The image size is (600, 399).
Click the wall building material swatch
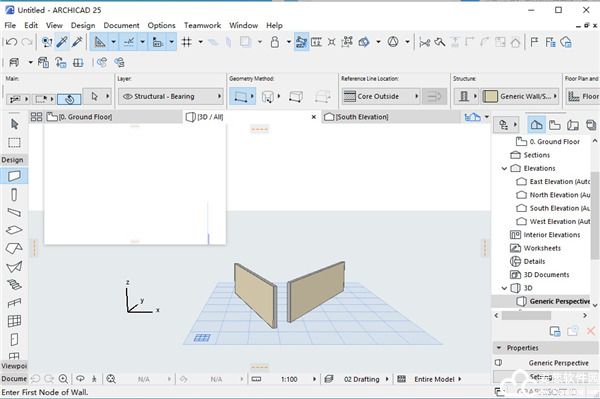(x=490, y=96)
